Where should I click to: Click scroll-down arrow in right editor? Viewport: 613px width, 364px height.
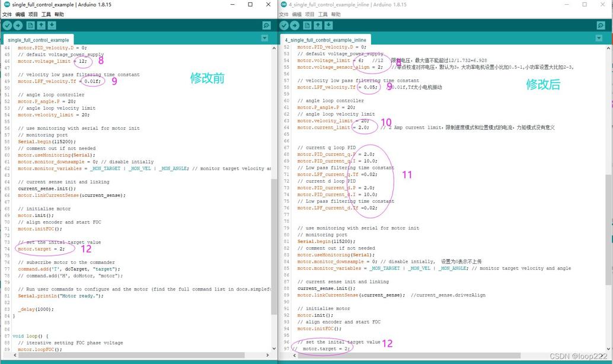pyautogui.click(x=608, y=349)
